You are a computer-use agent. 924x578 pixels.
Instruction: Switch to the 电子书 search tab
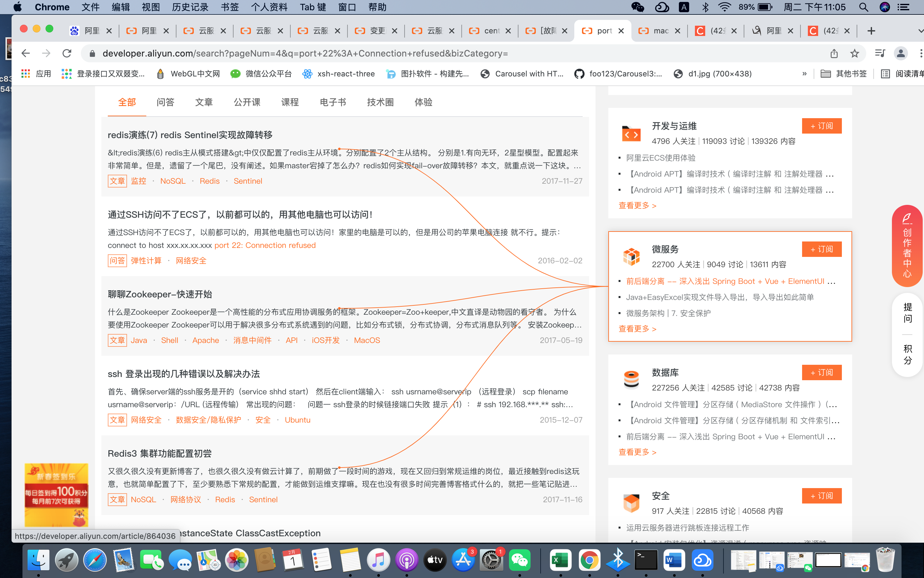tap(333, 102)
